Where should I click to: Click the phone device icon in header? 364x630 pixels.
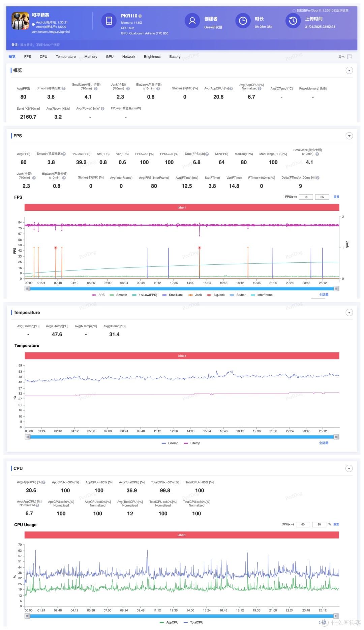(109, 21)
